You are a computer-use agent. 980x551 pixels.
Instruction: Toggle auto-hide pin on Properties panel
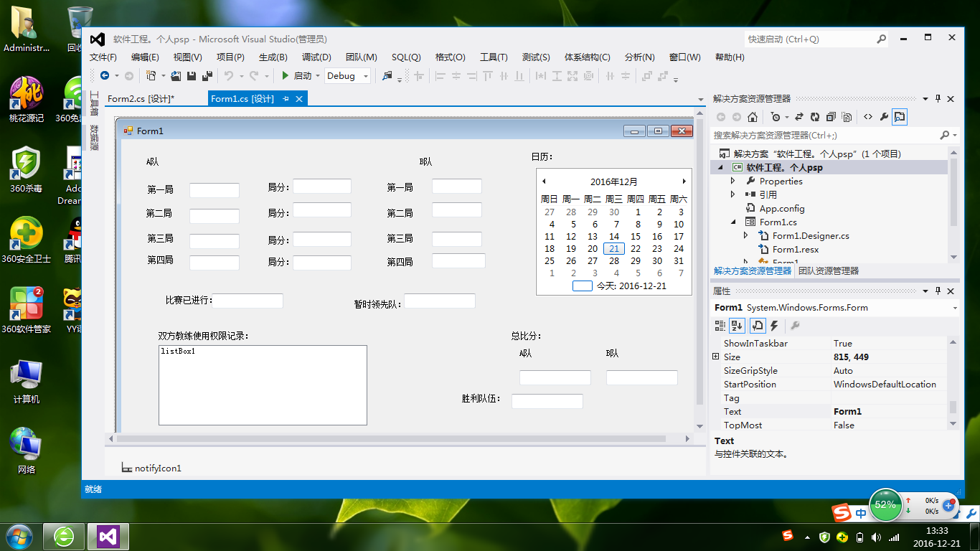tap(938, 291)
